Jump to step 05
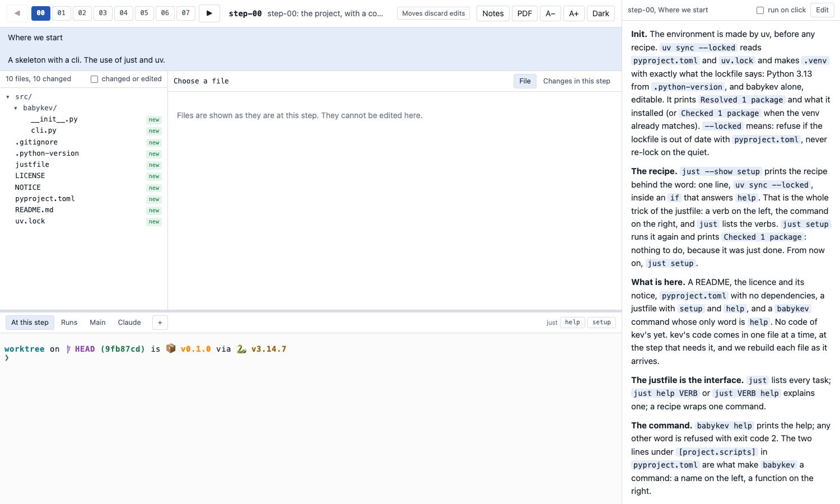Image resolution: width=840 pixels, height=504 pixels. (x=144, y=13)
